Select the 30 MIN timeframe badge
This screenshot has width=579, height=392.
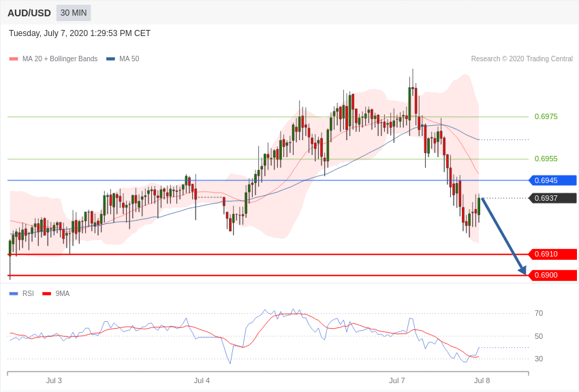(x=74, y=13)
